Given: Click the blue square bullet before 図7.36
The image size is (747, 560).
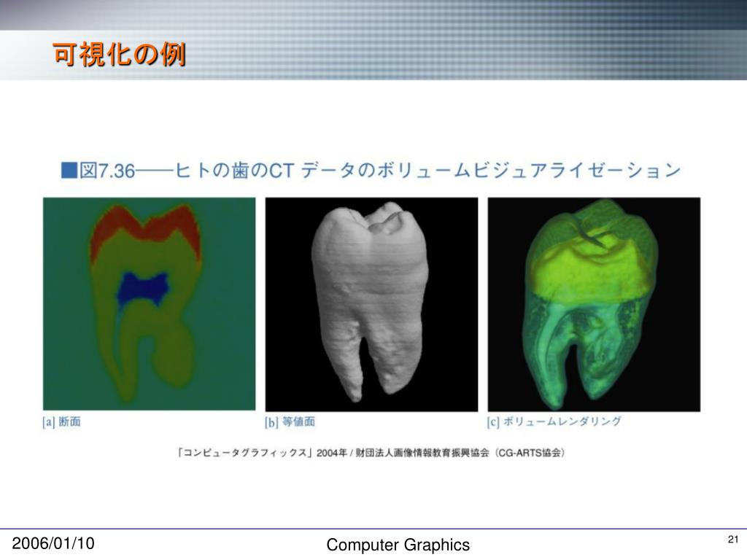Looking at the screenshot, I should point(69,170).
